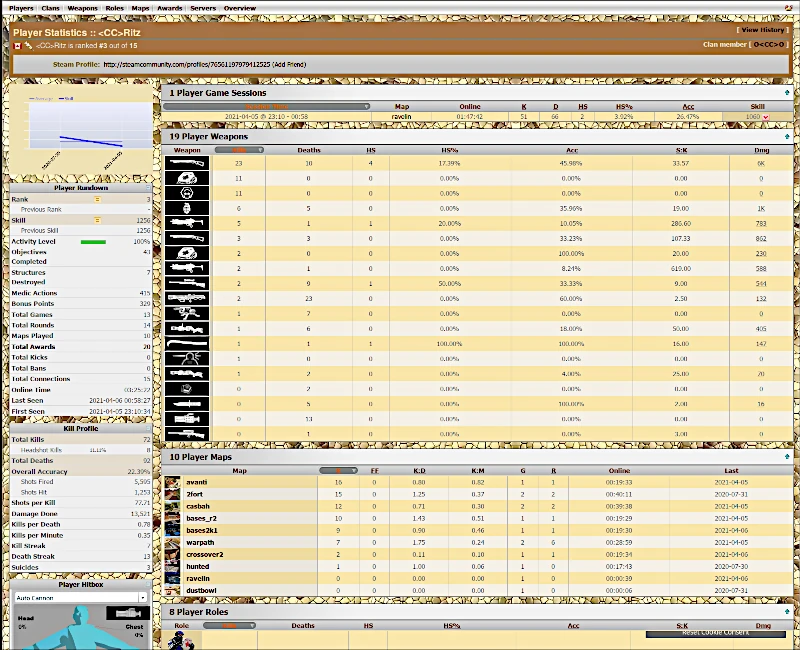Sort weapons by the Kills column header

239,150
